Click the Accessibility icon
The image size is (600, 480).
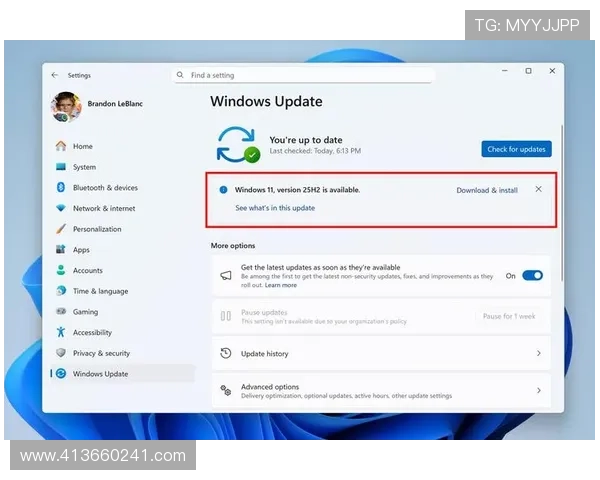[x=61, y=333]
